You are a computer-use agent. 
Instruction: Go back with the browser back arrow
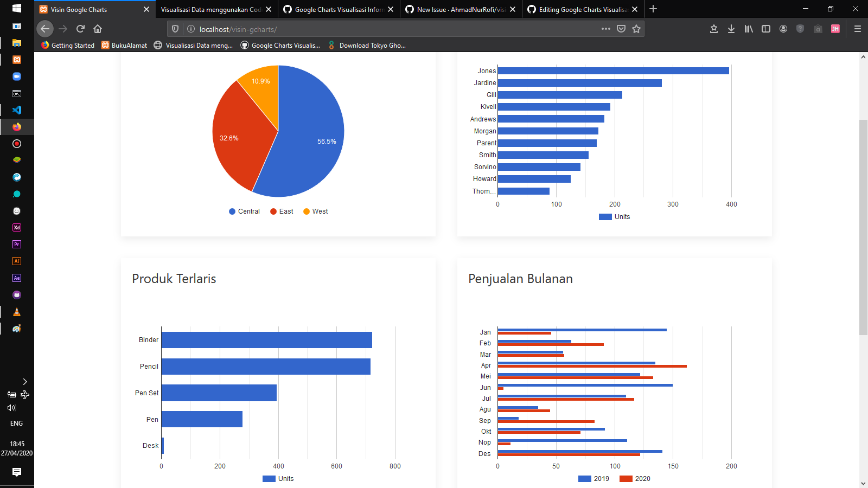pos(45,29)
